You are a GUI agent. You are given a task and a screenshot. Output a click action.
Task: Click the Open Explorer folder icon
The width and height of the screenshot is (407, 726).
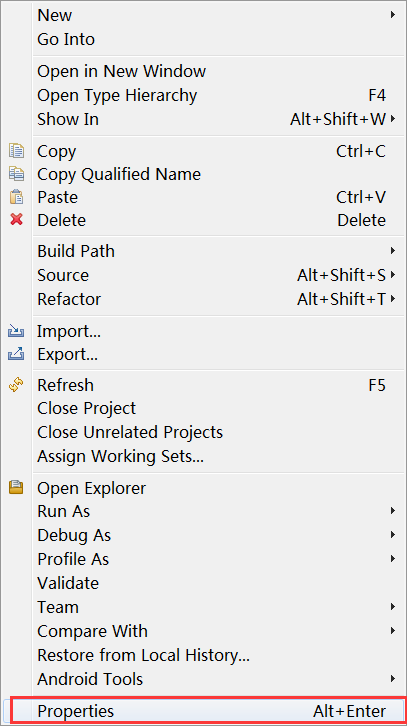click(x=16, y=488)
